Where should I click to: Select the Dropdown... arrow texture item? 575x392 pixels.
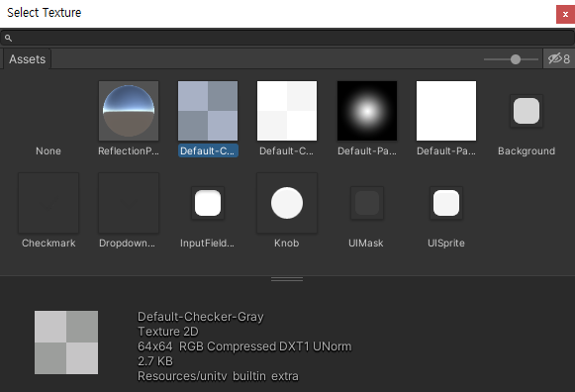point(129,203)
